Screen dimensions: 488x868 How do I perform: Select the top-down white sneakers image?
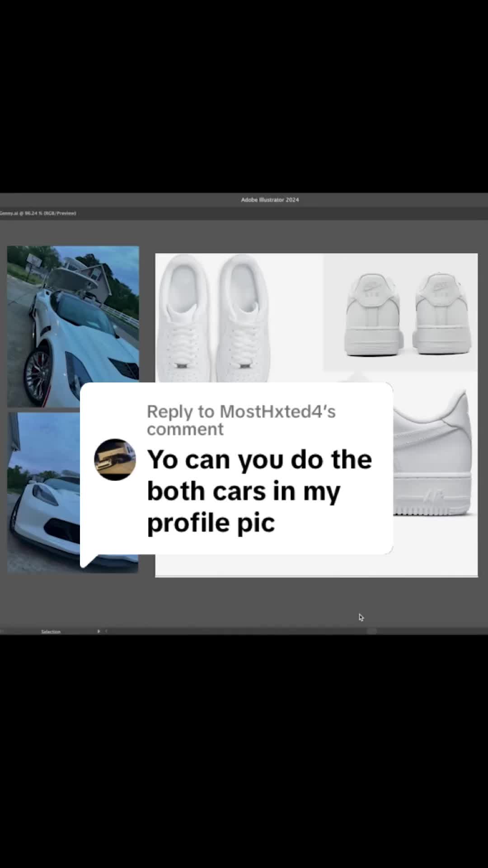pyautogui.click(x=213, y=318)
